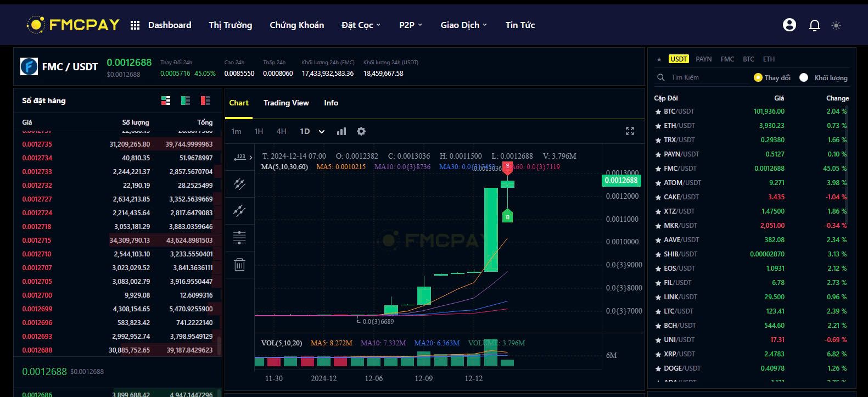Click the order book scrollbar

[x=219, y=346]
